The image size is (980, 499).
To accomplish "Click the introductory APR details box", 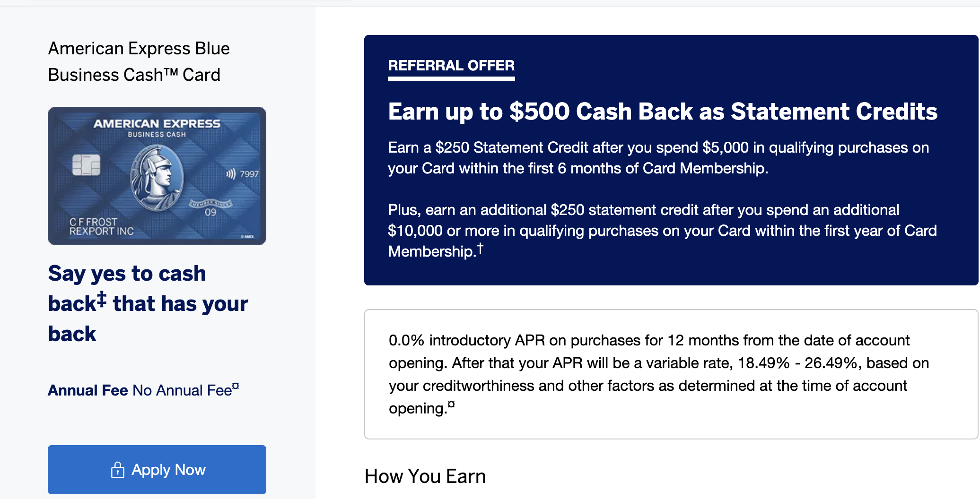I will pyautogui.click(x=671, y=374).
